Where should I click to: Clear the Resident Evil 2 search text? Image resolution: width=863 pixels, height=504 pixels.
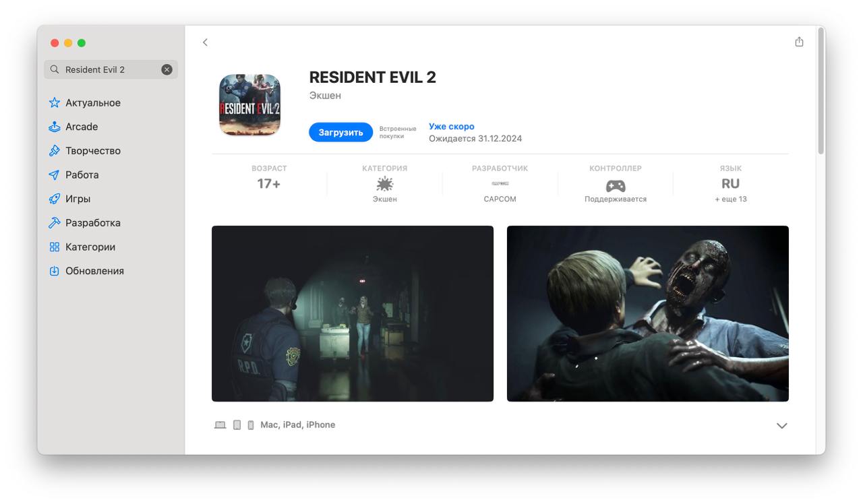pyautogui.click(x=167, y=69)
